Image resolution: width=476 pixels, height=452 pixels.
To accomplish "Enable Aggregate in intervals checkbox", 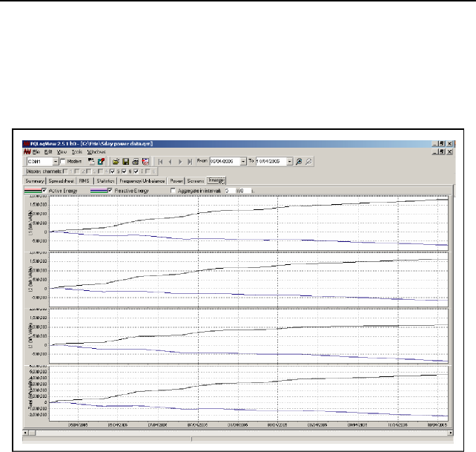I will pos(174,191).
